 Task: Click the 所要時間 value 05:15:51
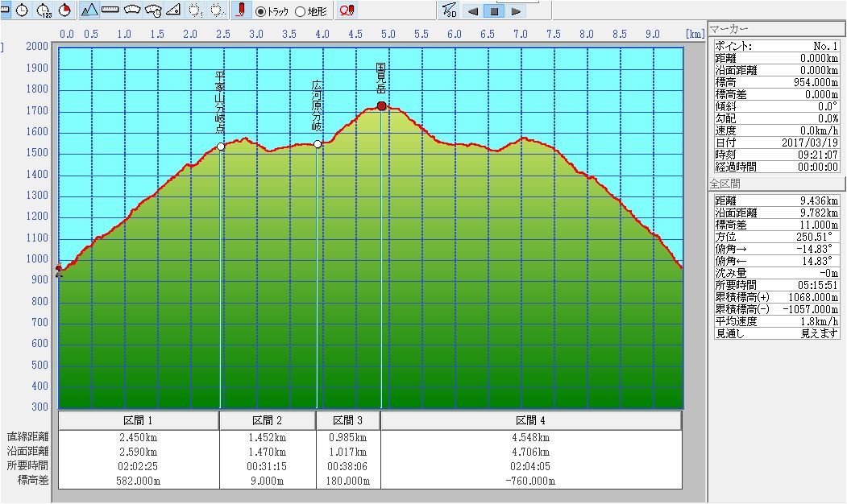pyautogui.click(x=818, y=286)
